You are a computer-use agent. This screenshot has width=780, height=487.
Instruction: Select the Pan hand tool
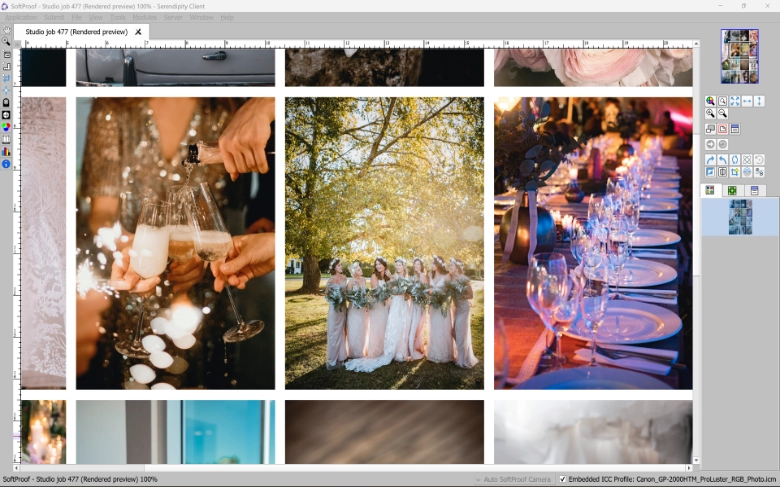click(x=7, y=30)
